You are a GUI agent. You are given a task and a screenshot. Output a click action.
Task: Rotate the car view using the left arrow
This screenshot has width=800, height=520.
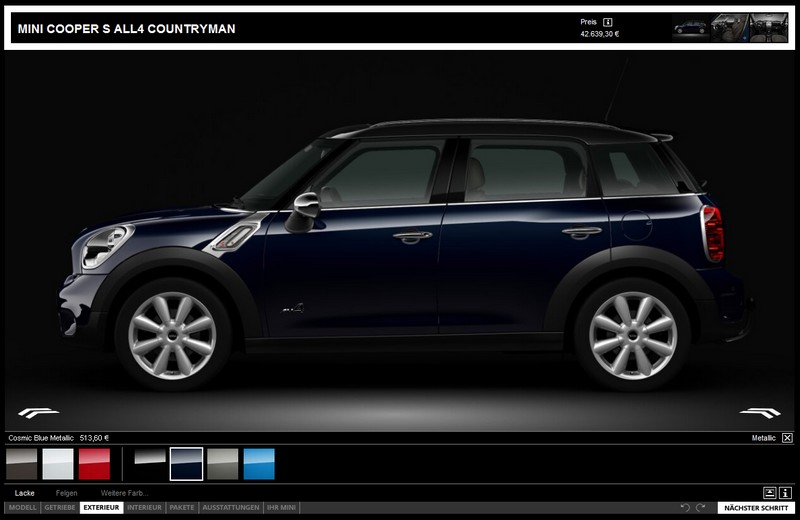click(38, 411)
